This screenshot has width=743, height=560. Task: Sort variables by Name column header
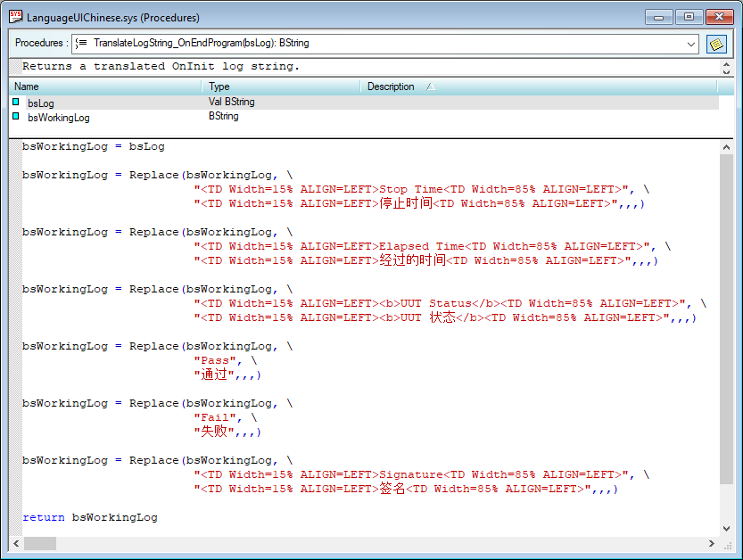pyautogui.click(x=105, y=86)
